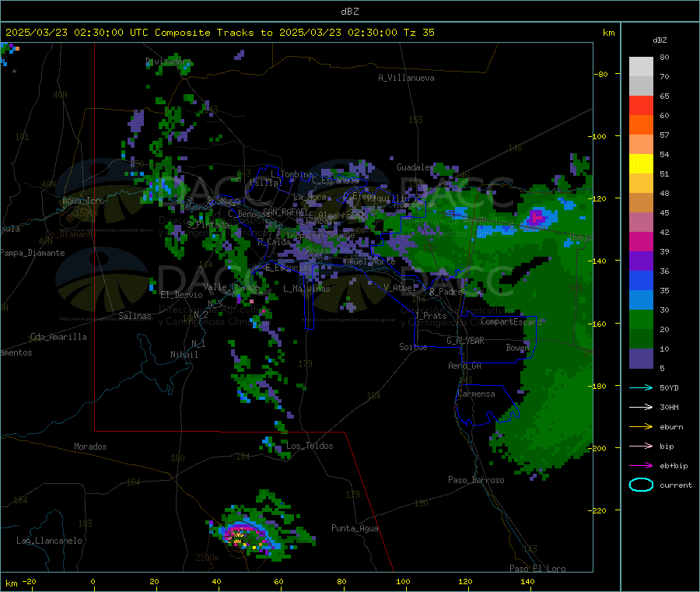The width and height of the screenshot is (700, 592).
Task: Click the 'Paso_Barroso' map label
Action: (476, 480)
